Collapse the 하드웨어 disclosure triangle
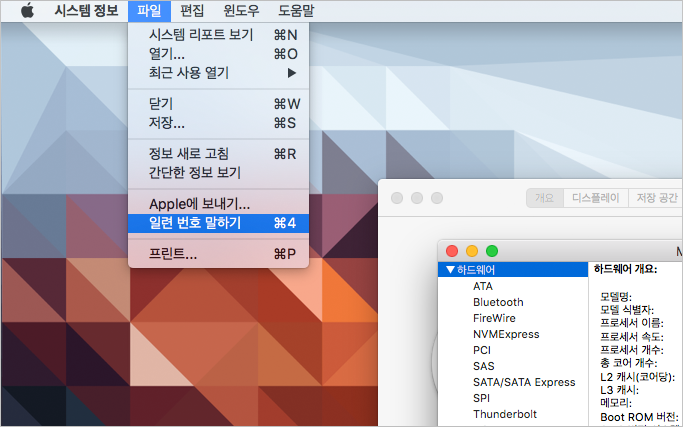This screenshot has height=427, width=683. (x=450, y=270)
